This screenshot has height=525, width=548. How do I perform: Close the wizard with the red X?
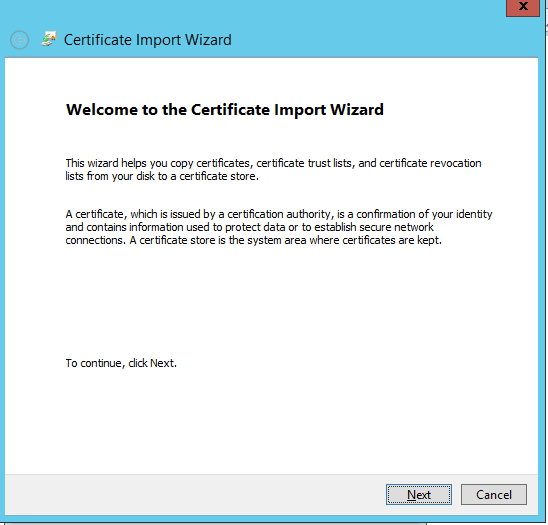523,7
